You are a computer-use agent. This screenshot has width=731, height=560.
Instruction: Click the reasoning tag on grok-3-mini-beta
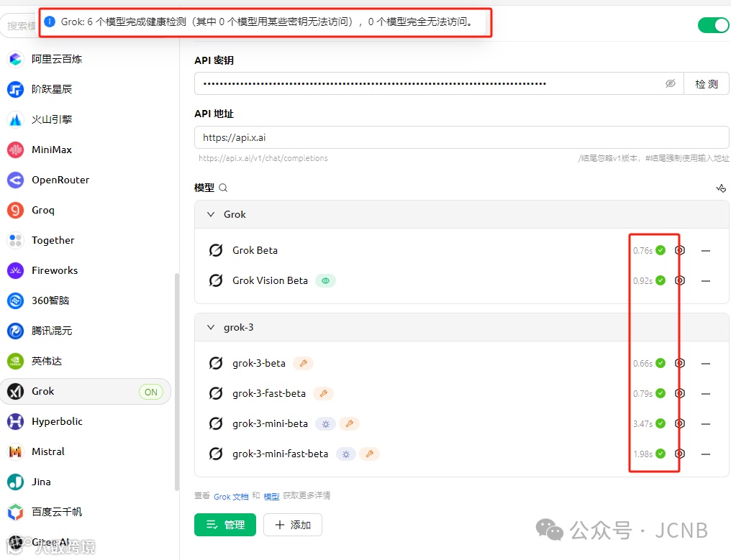click(x=326, y=424)
